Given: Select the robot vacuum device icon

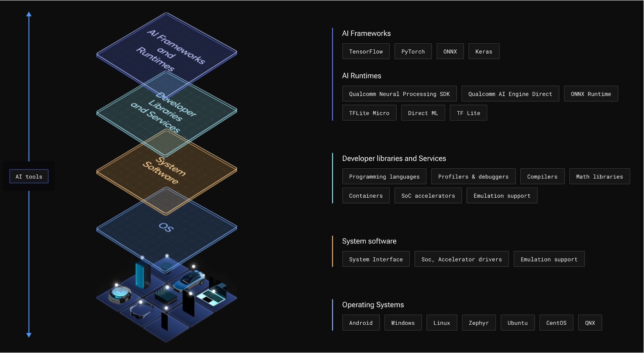Looking at the screenshot, I should (120, 295).
